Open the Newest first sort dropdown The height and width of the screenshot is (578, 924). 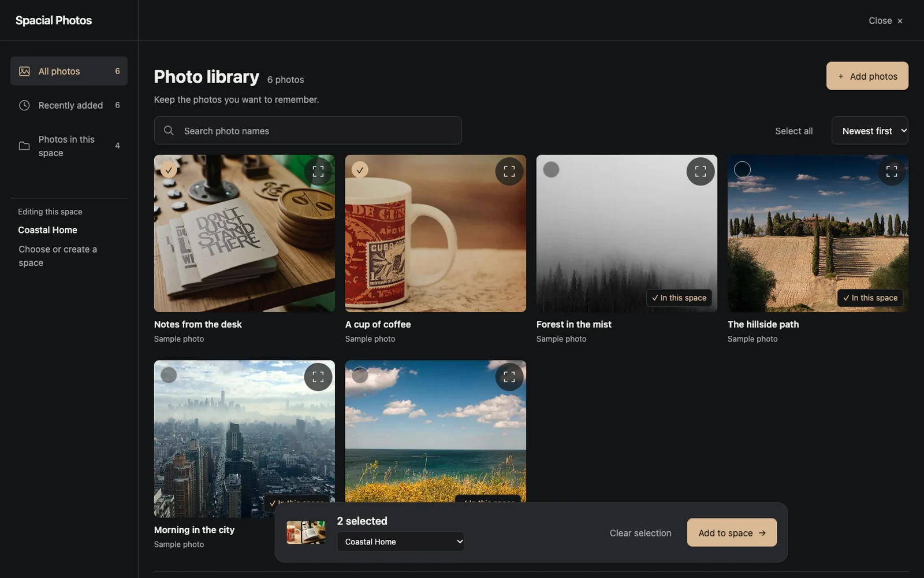[x=870, y=131]
